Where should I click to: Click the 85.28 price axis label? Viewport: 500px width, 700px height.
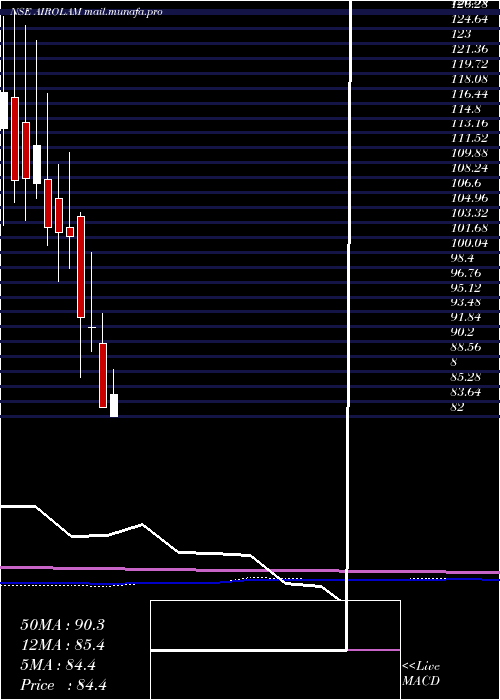466,377
